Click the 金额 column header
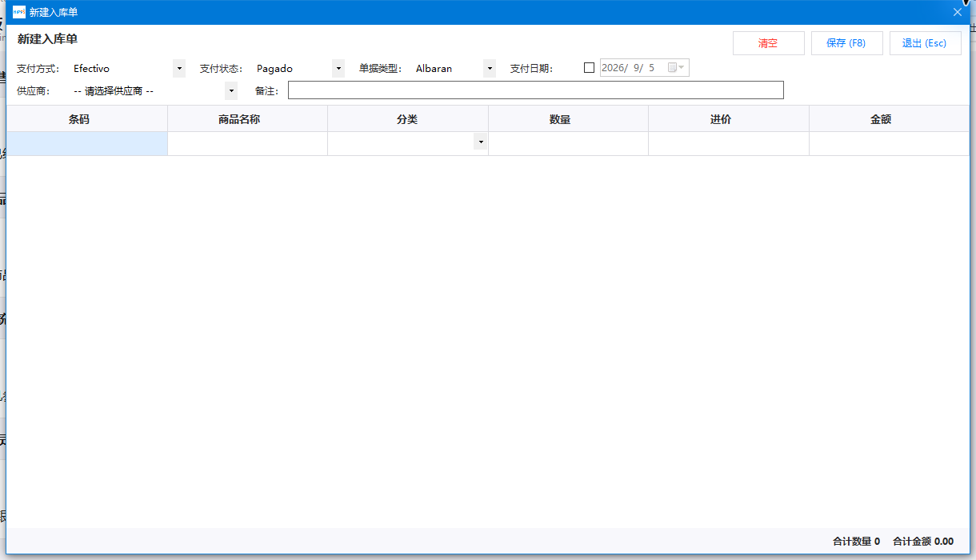This screenshot has height=560, width=976. point(890,119)
